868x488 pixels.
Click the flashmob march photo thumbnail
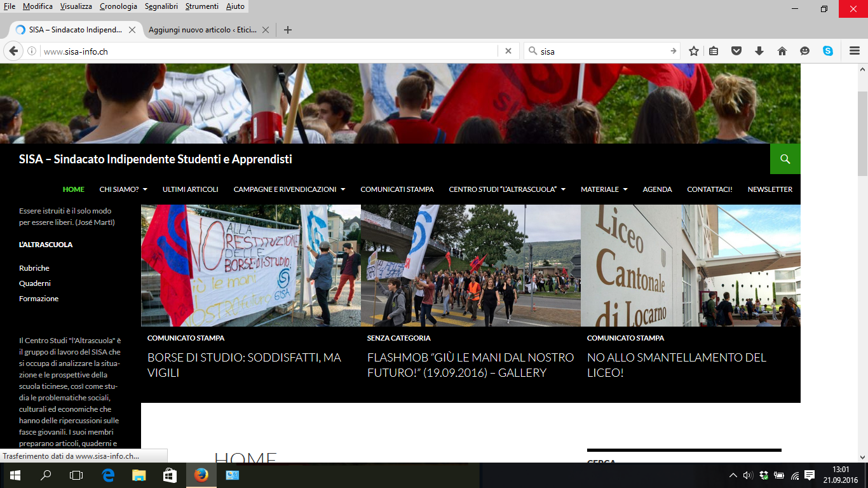coord(471,266)
